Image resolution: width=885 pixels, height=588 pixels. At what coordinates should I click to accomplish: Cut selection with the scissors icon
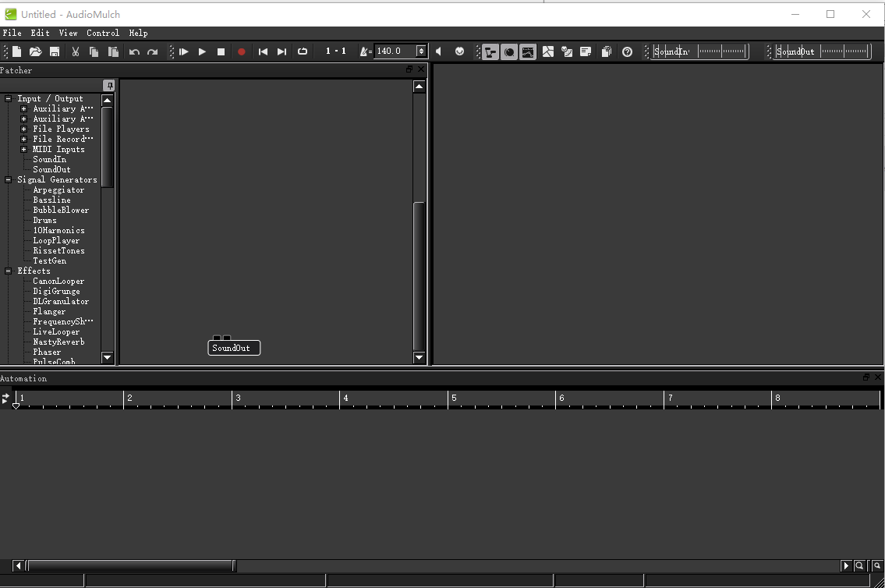tap(75, 51)
